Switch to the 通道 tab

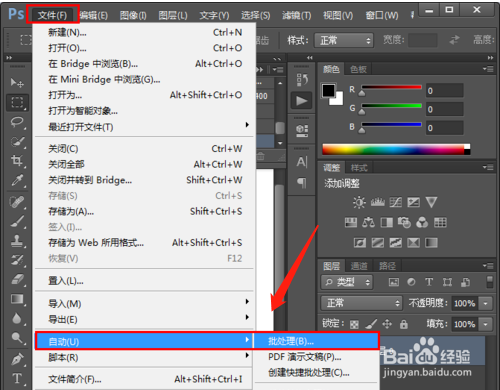[x=359, y=266]
